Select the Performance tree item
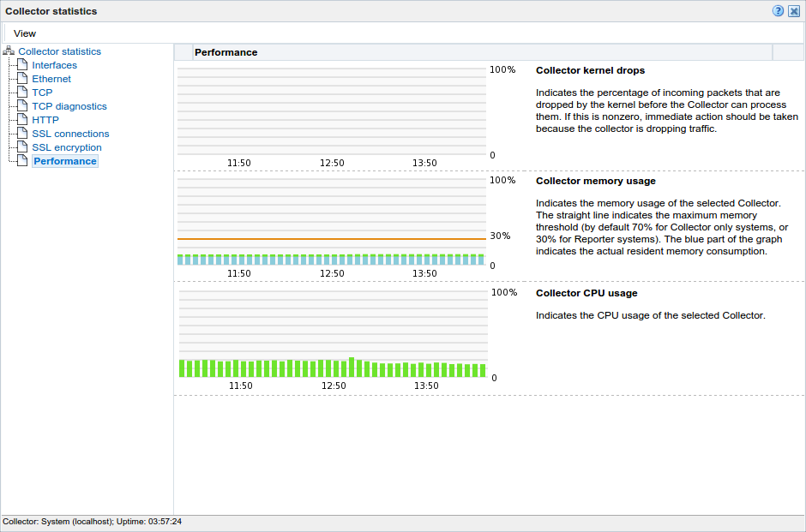 point(65,161)
